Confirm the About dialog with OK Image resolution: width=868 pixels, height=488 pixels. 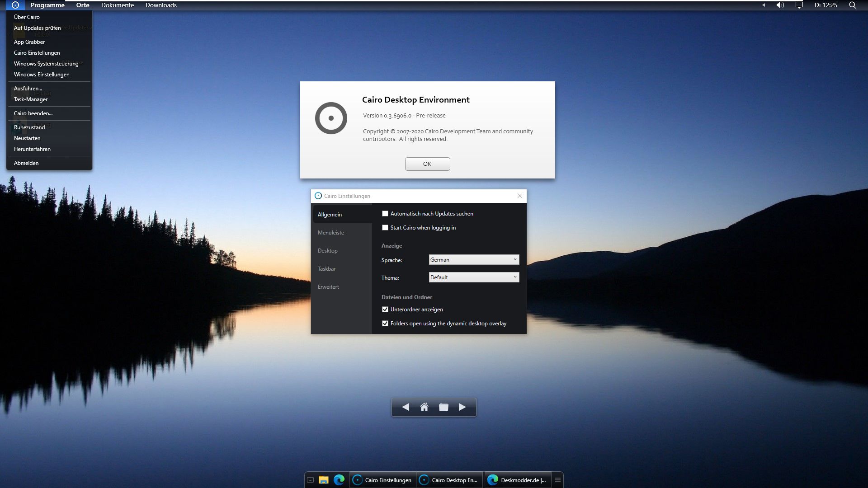tap(427, 164)
